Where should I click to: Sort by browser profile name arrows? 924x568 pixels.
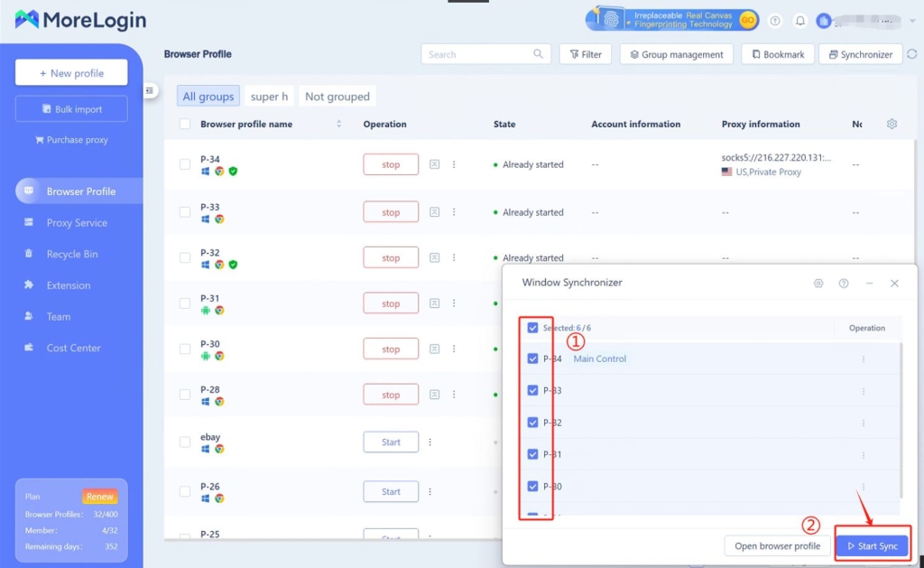(x=339, y=124)
